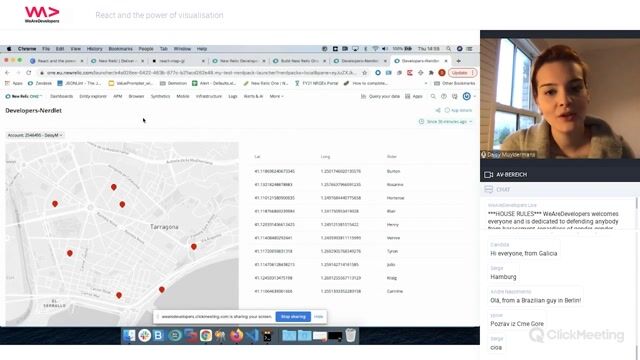Click the share icon near App details

438,110
